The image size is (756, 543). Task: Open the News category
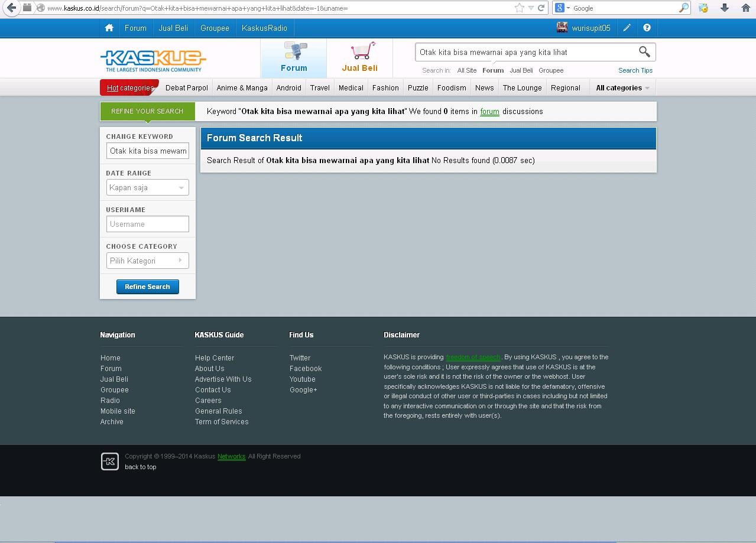(x=484, y=87)
